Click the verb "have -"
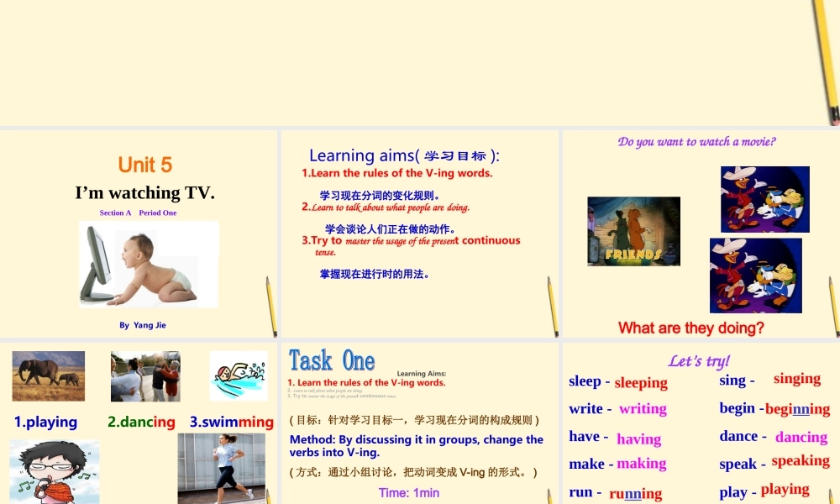Image resolution: width=840 pixels, height=504 pixels. coord(588,437)
